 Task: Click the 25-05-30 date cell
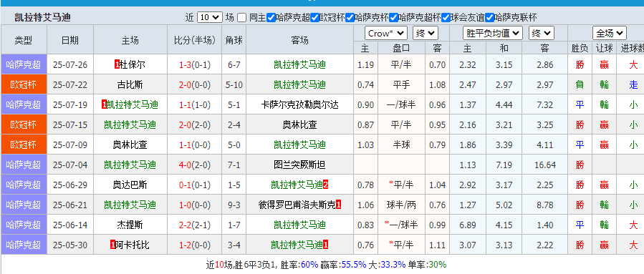[x=69, y=245]
